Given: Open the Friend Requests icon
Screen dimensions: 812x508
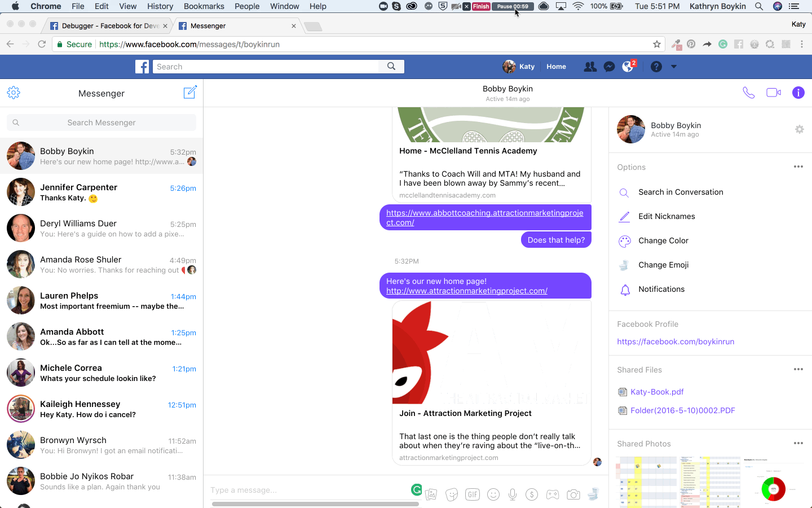Looking at the screenshot, I should [590, 67].
